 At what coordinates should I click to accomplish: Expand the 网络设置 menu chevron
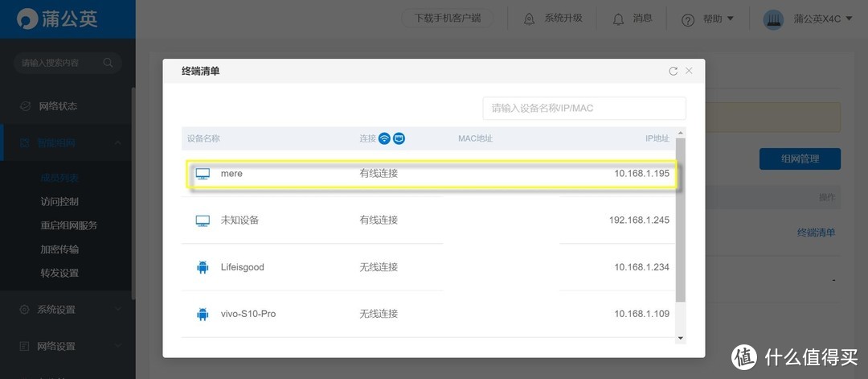point(118,346)
